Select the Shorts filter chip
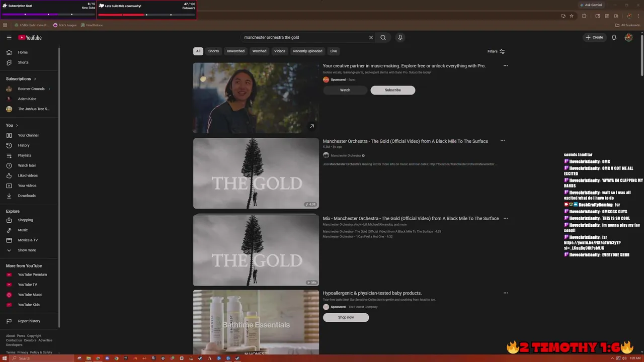 coord(213,51)
